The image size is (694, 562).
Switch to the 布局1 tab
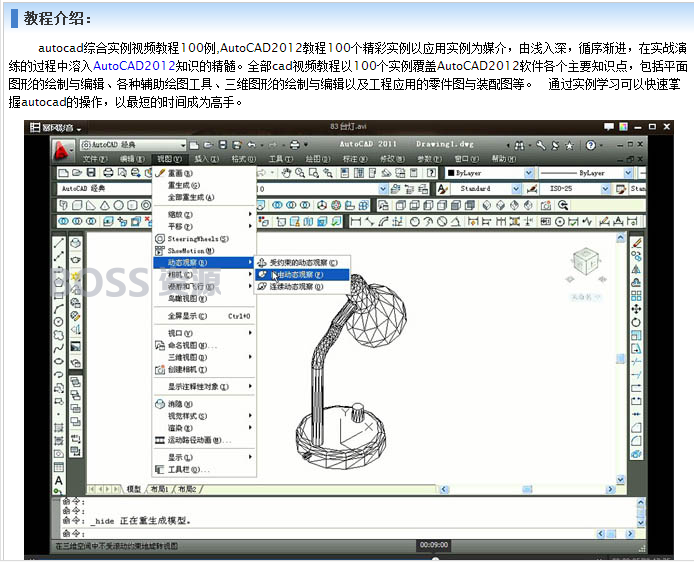coord(159,489)
